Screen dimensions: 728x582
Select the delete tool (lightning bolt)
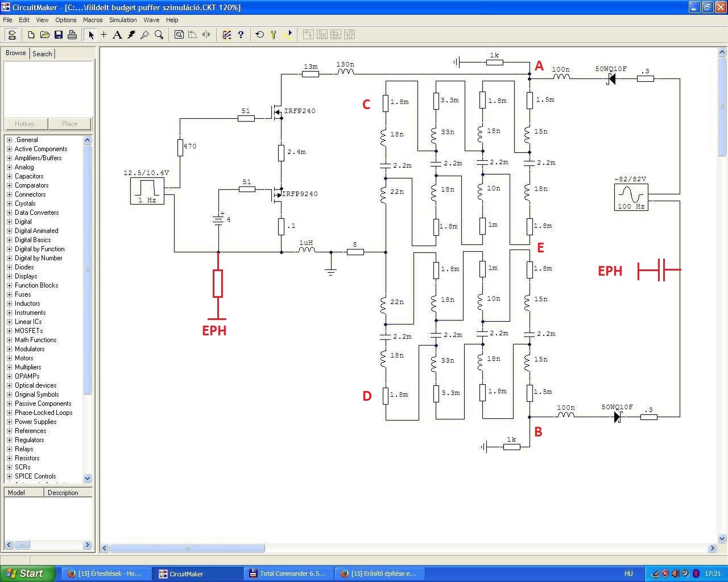point(131,35)
